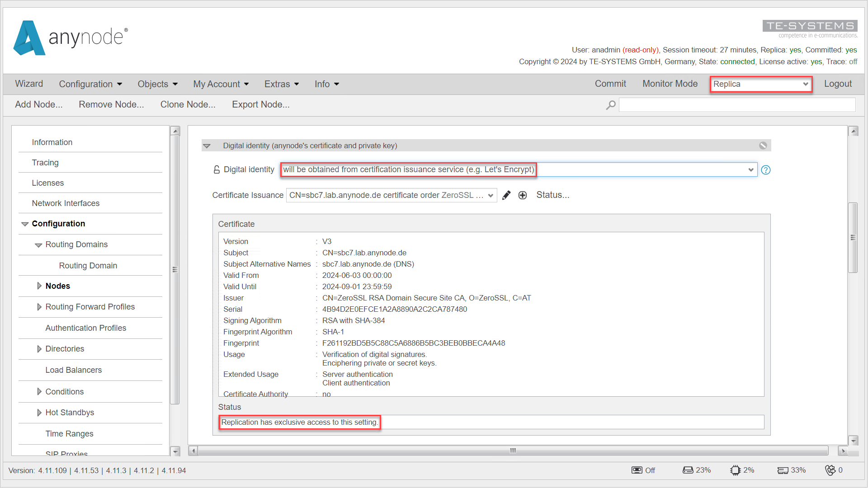The image size is (868, 488).
Task: Click the search magnifier icon in toolbar
Action: point(611,104)
